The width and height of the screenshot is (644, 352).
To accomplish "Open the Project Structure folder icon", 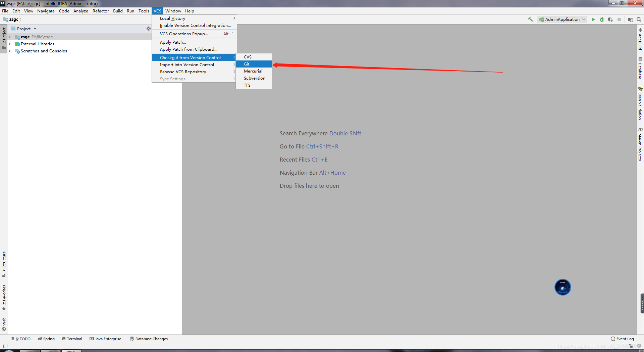I will (630, 19).
